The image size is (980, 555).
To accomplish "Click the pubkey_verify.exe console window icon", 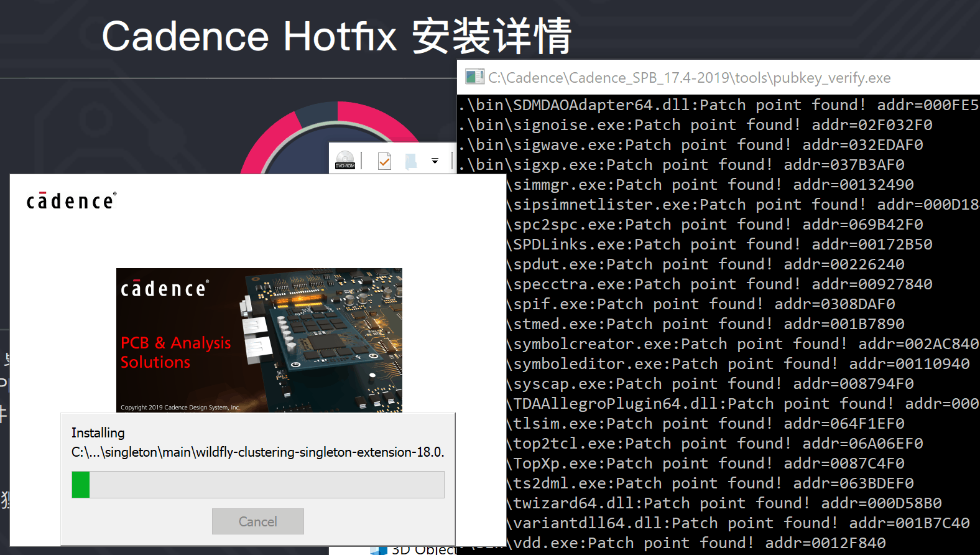I will pos(474,77).
